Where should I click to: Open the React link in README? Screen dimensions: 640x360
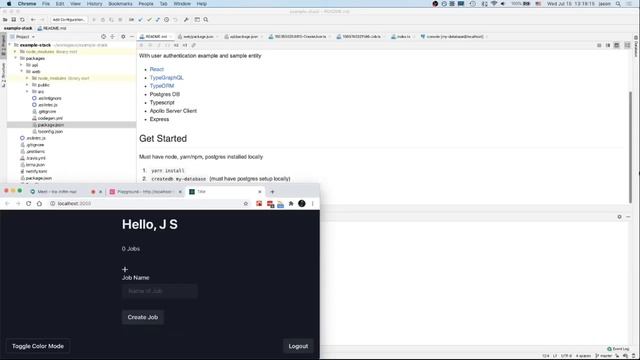tap(157, 69)
